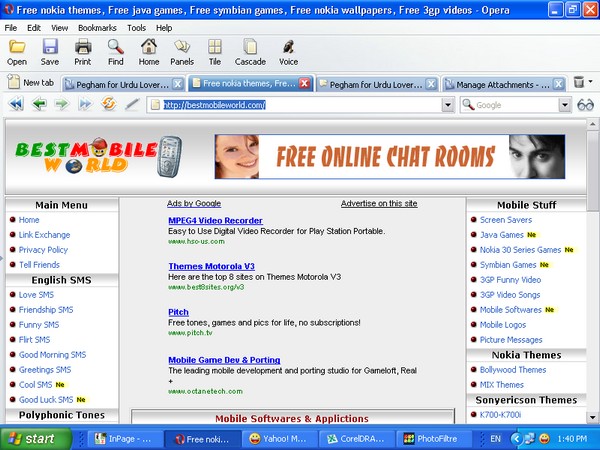Go forward with the Forward arrow
The image size is (600, 450).
62,104
